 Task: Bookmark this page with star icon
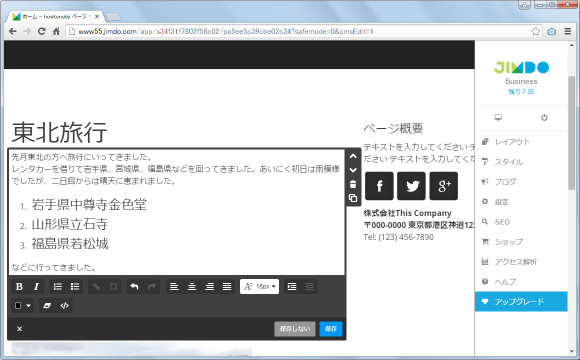tap(535, 31)
